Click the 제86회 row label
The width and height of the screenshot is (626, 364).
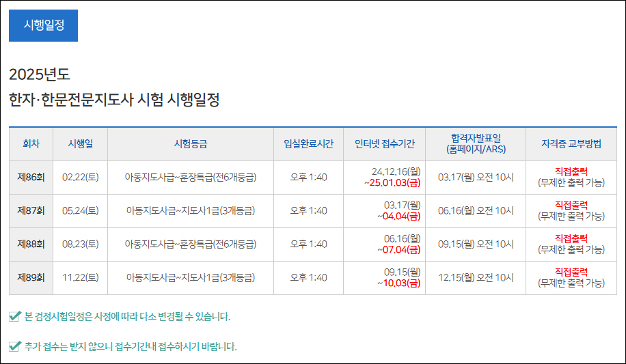point(31,177)
